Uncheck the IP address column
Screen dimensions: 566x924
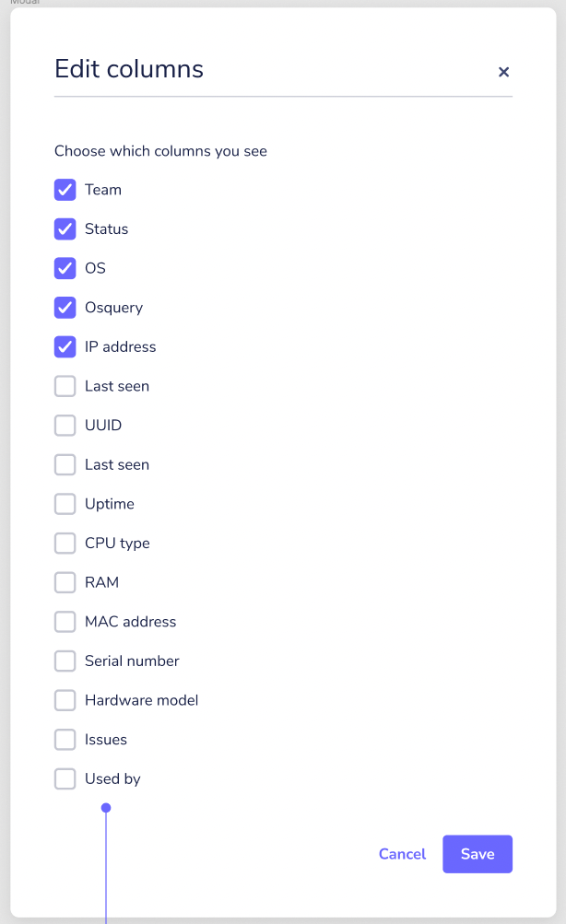click(65, 346)
